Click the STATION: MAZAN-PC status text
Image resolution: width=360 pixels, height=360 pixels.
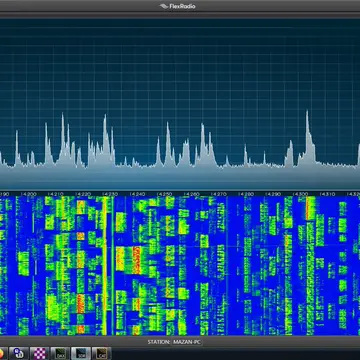(x=175, y=342)
